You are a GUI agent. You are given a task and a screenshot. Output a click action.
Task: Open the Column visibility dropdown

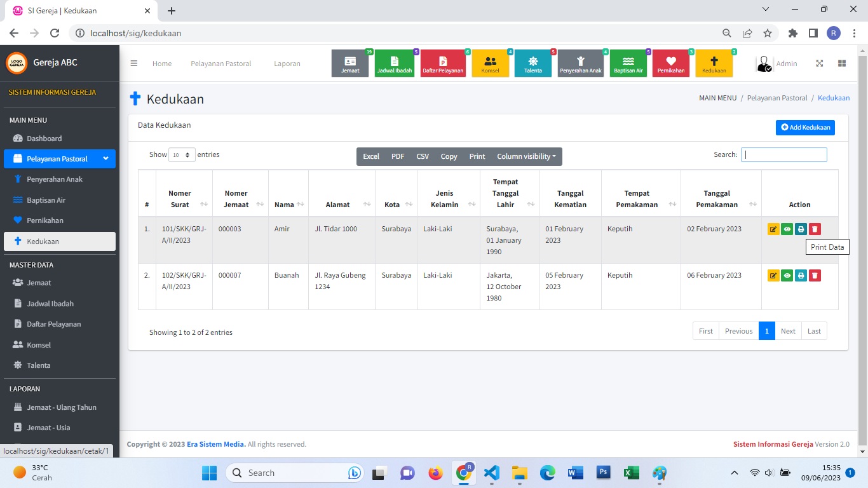(x=526, y=156)
